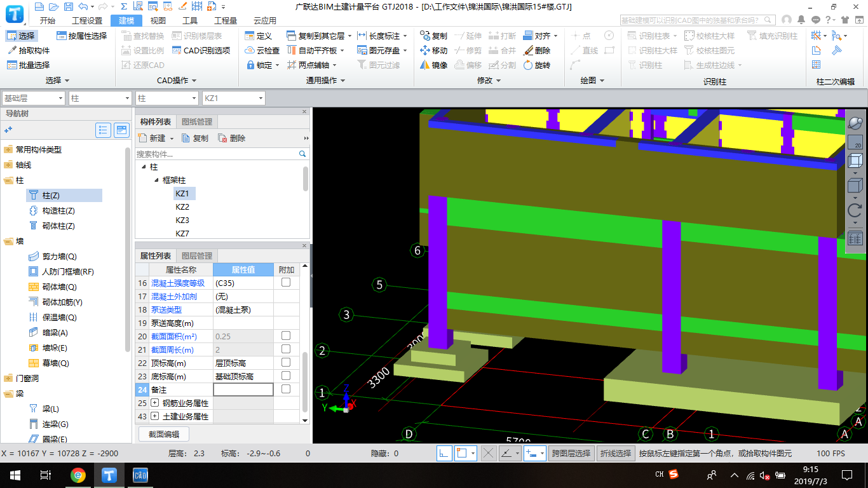Click the notification bell icon
Viewport: 868px width, 488px height.
click(x=803, y=20)
